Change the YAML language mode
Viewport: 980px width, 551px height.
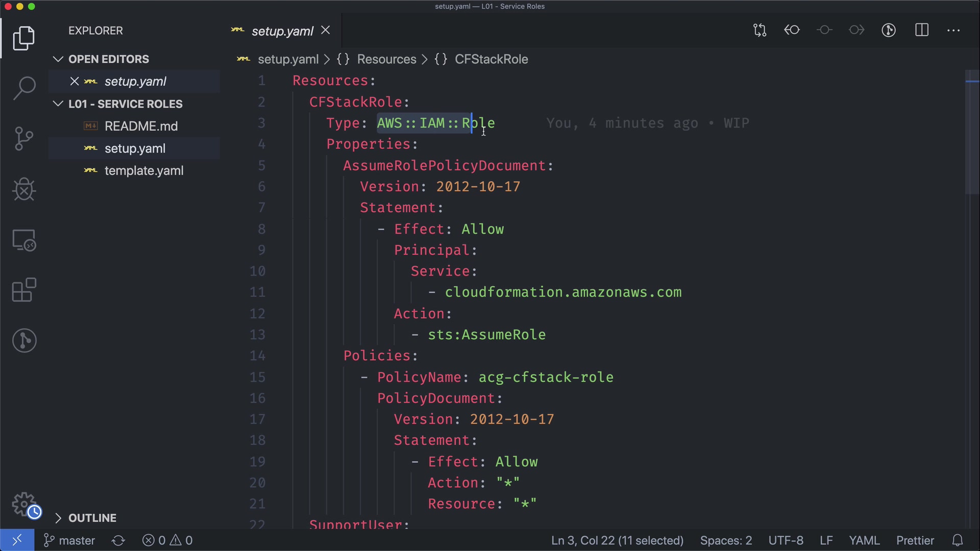click(864, 540)
